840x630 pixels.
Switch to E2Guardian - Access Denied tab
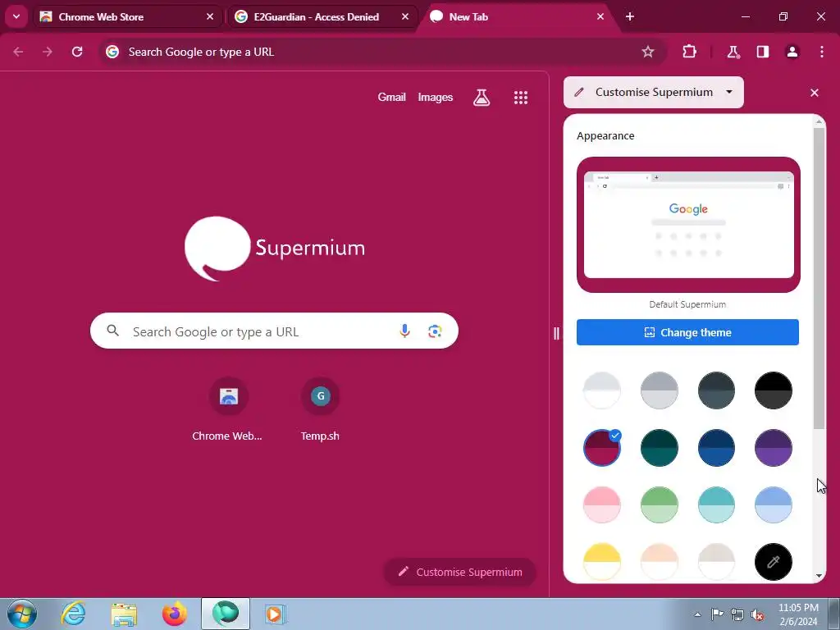[322, 16]
